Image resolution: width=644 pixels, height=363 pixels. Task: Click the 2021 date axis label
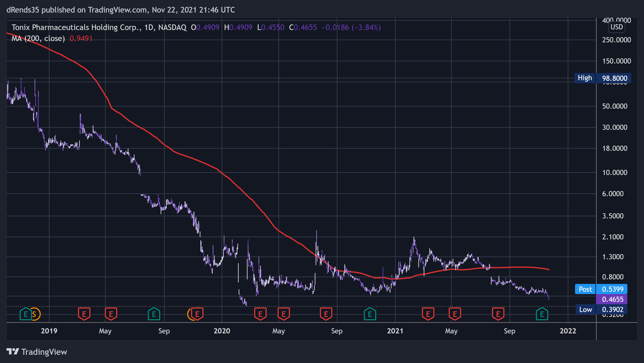pos(395,331)
